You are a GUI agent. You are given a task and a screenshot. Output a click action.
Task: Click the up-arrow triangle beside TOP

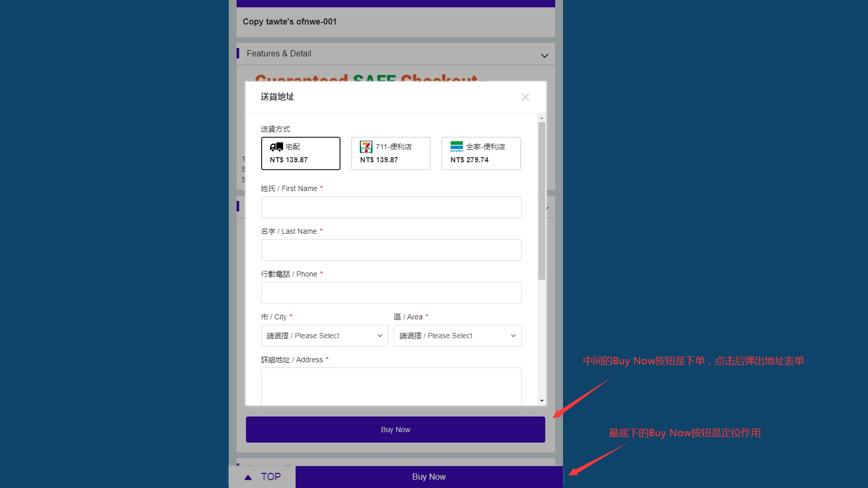(248, 477)
